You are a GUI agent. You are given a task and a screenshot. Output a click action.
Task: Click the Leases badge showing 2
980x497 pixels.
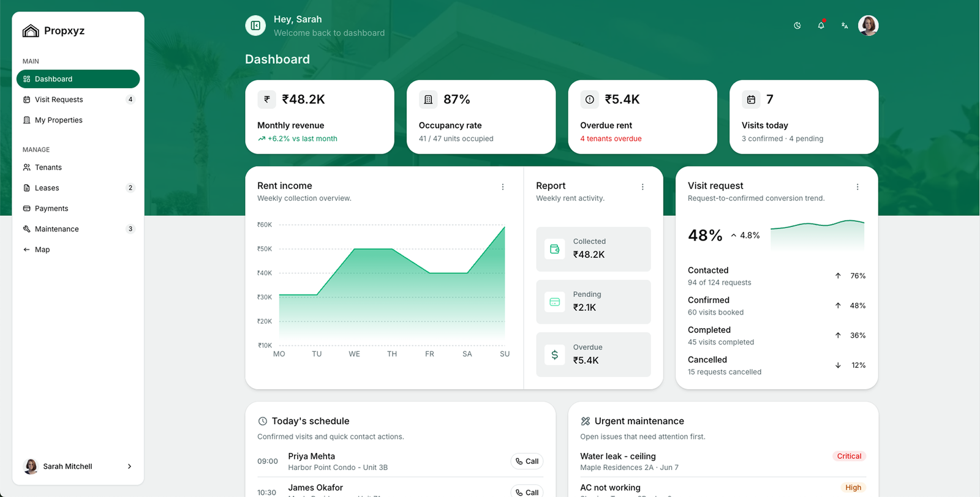(130, 188)
